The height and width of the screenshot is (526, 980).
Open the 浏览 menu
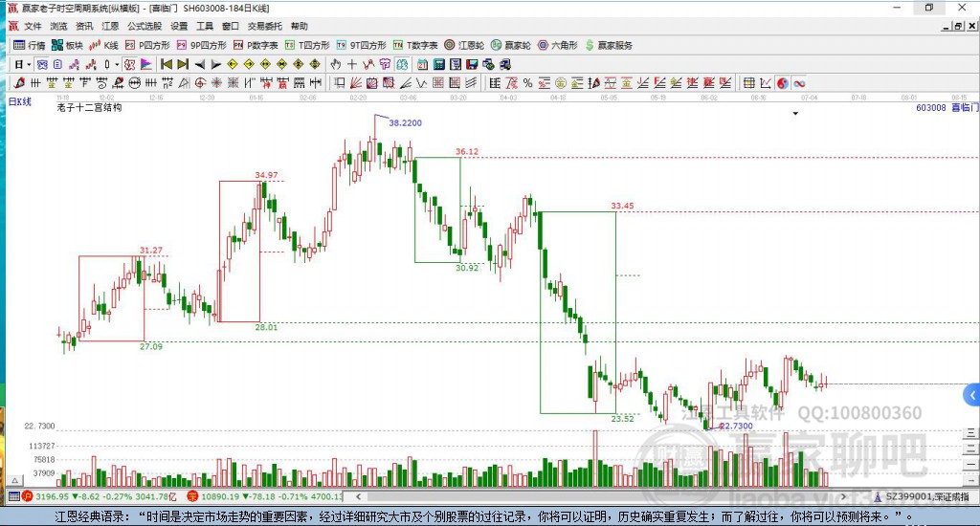coord(58,26)
